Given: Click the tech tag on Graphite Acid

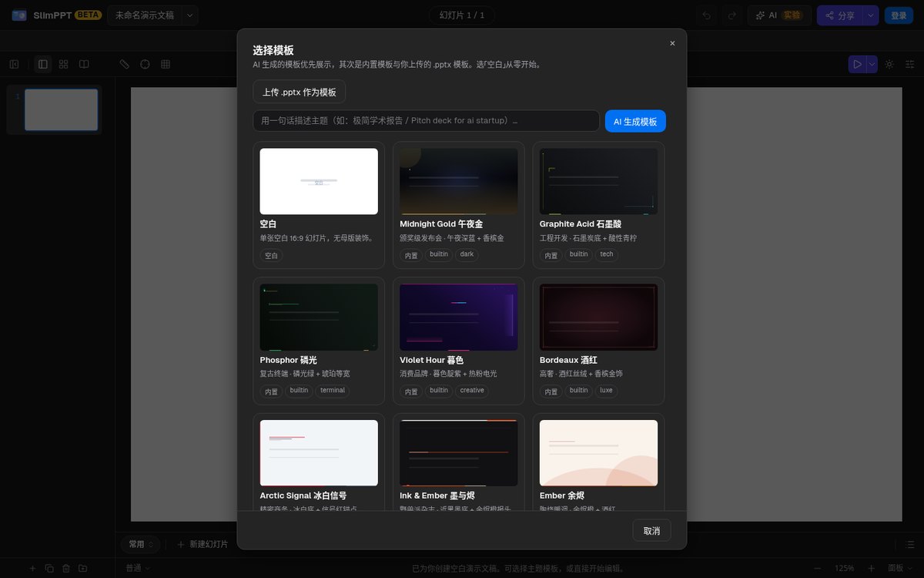Looking at the screenshot, I should tap(607, 254).
